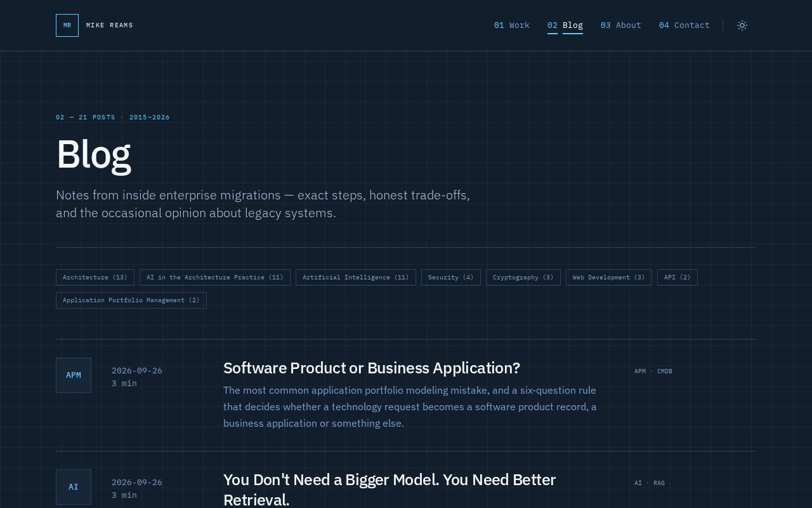This screenshot has width=812, height=508.
Task: Select the Artificial Intelligence (11) tag
Action: (x=356, y=277)
